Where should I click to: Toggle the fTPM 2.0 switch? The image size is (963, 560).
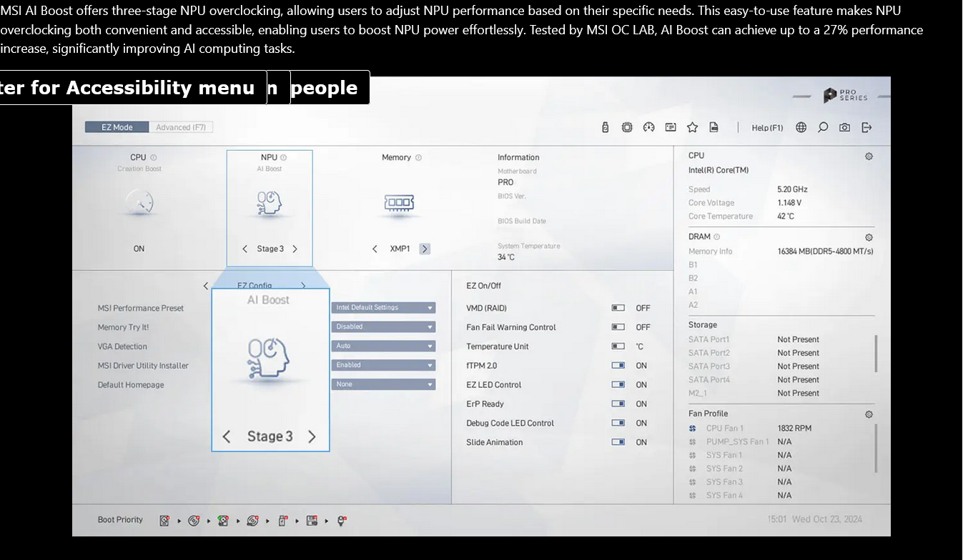tap(618, 366)
